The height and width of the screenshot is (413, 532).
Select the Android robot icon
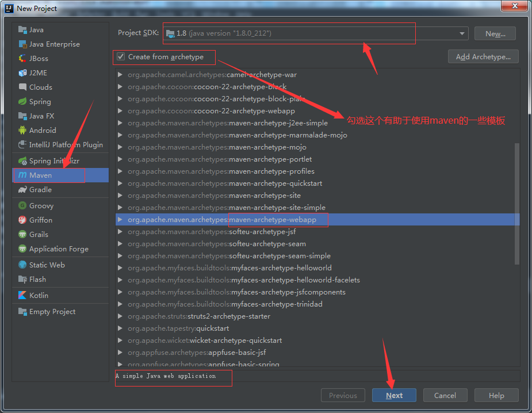(x=22, y=131)
